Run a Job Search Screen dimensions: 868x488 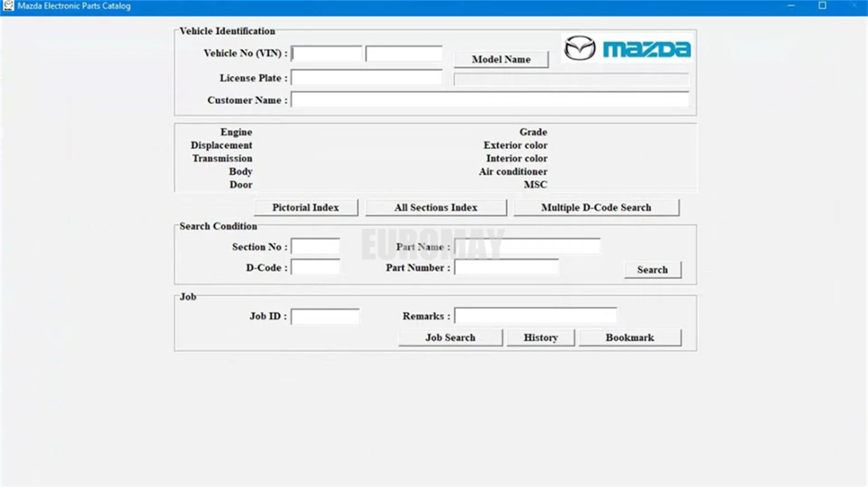(450, 337)
